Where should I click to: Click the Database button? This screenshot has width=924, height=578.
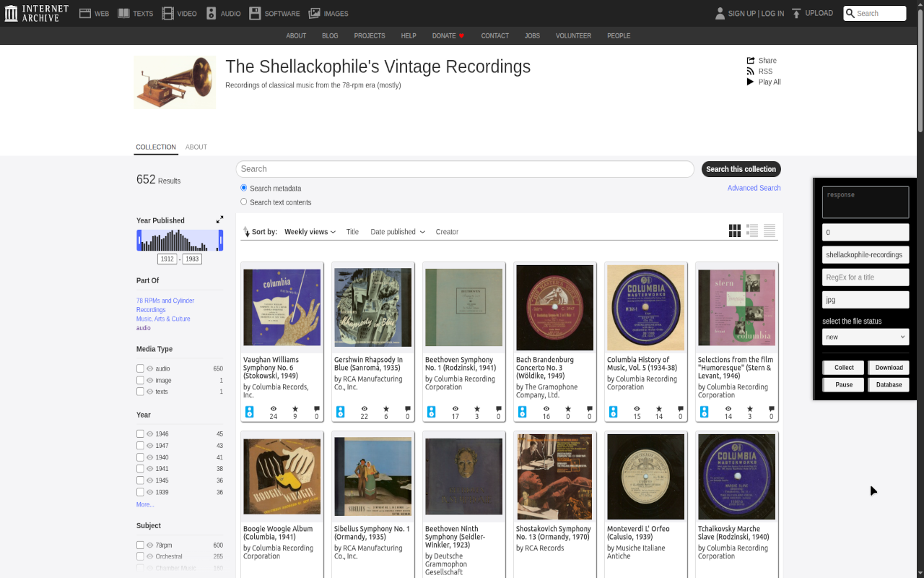pos(889,385)
